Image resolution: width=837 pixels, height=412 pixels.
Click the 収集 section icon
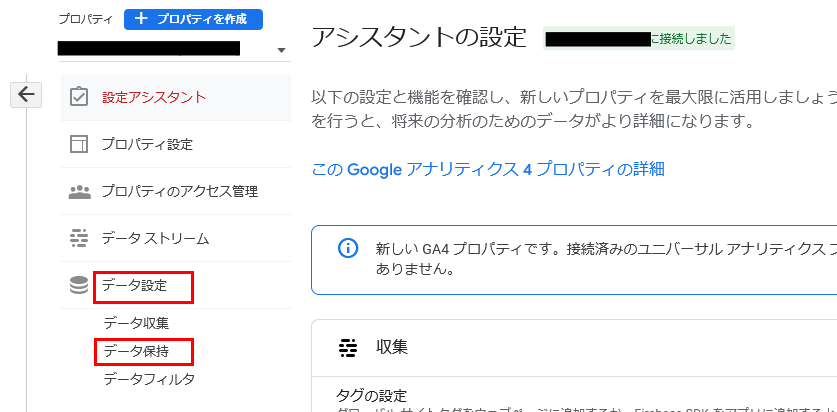point(348,347)
